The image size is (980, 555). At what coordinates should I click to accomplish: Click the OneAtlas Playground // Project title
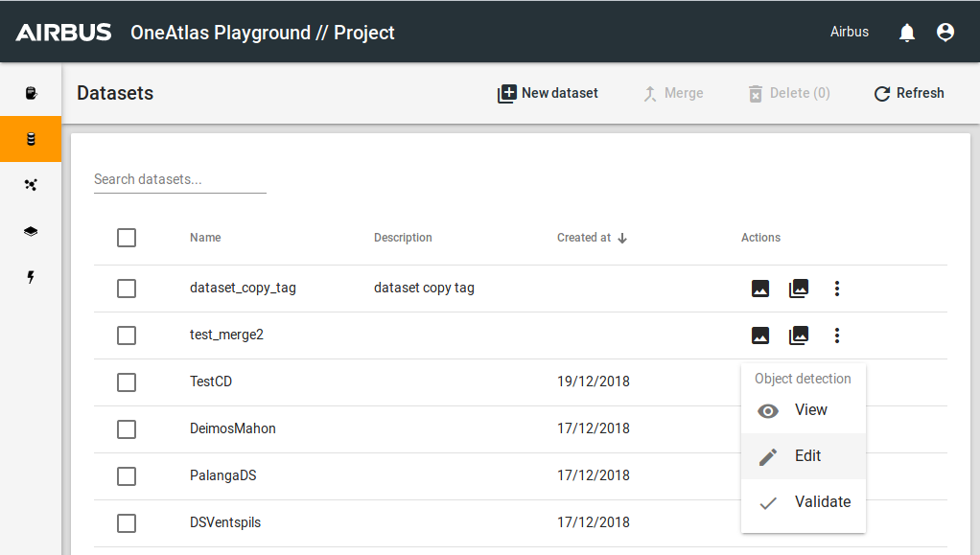click(263, 33)
